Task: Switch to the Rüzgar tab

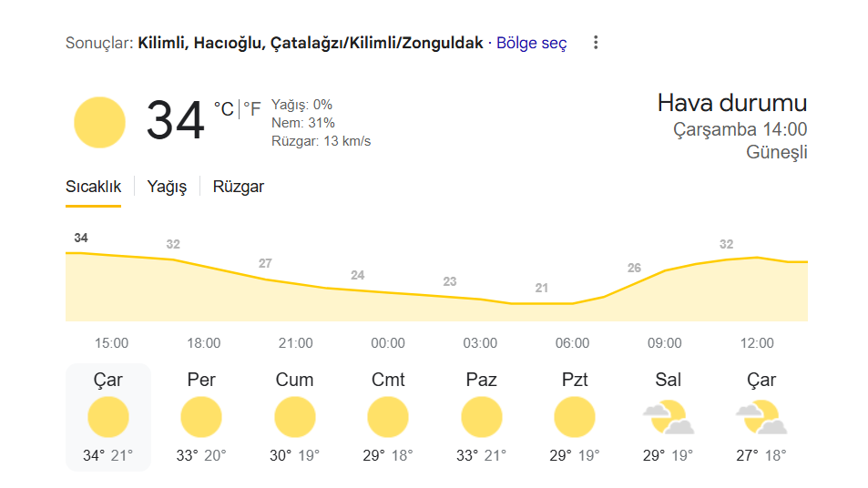Action: point(239,187)
